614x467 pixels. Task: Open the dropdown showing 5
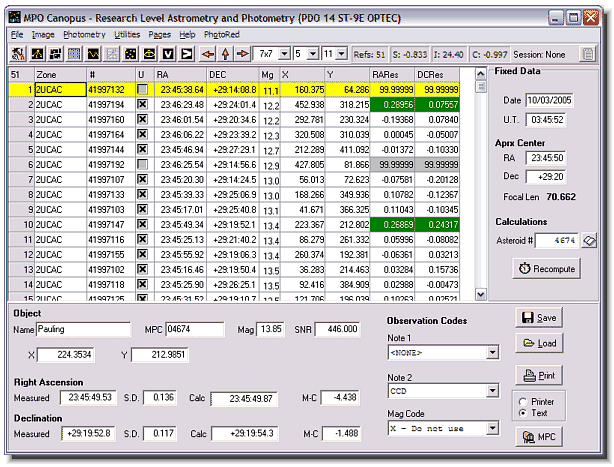312,54
